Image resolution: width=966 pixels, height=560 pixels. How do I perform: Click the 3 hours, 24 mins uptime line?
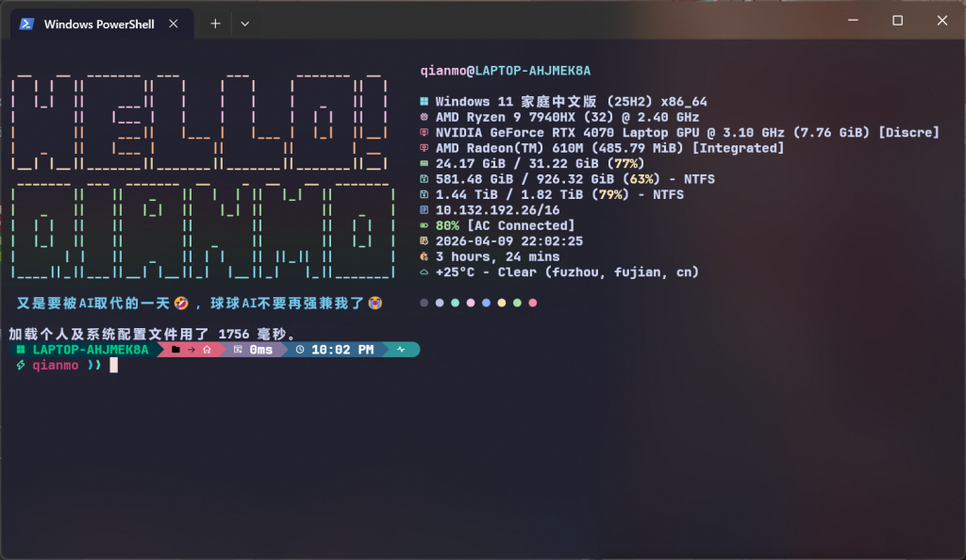coord(498,256)
